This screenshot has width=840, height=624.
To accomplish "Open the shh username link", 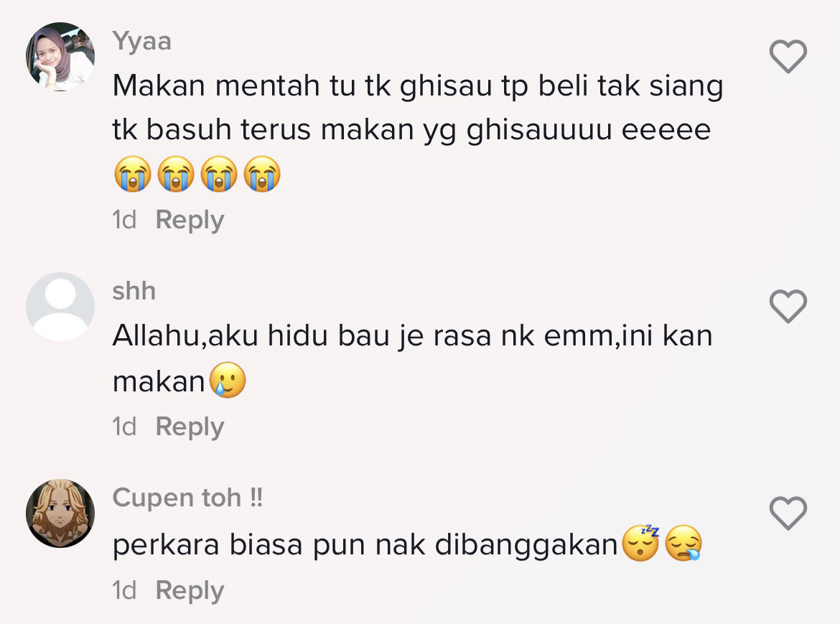I will (x=134, y=291).
